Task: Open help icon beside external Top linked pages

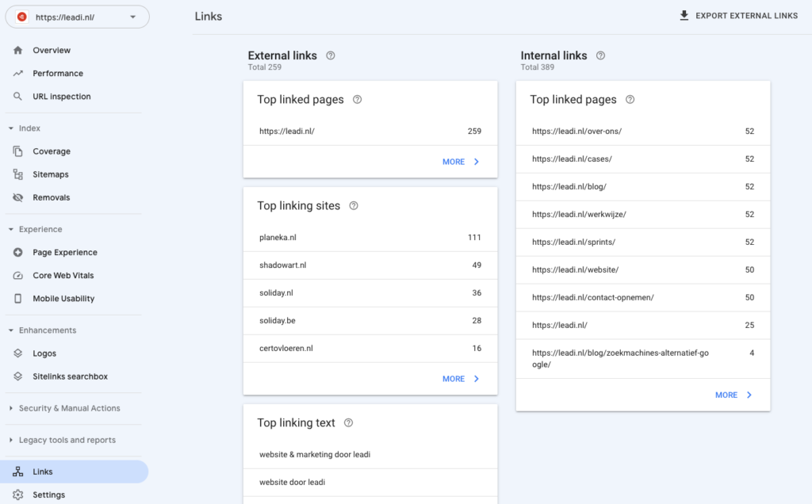Action: 358,99
